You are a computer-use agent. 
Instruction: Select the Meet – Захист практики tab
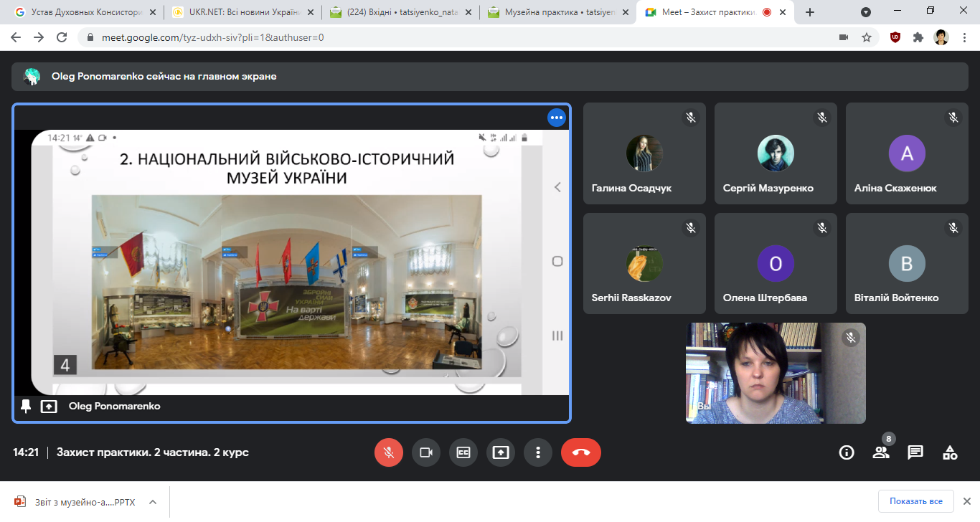coord(715,12)
